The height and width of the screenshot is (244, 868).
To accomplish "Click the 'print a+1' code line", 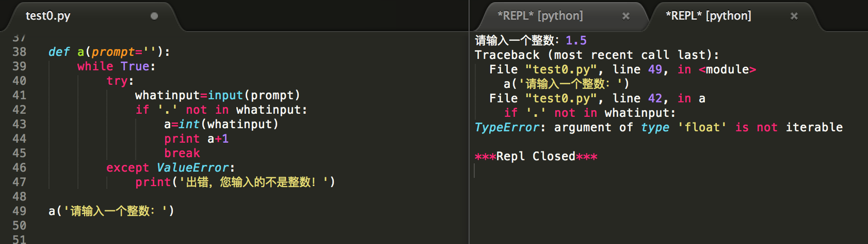I will point(196,139).
